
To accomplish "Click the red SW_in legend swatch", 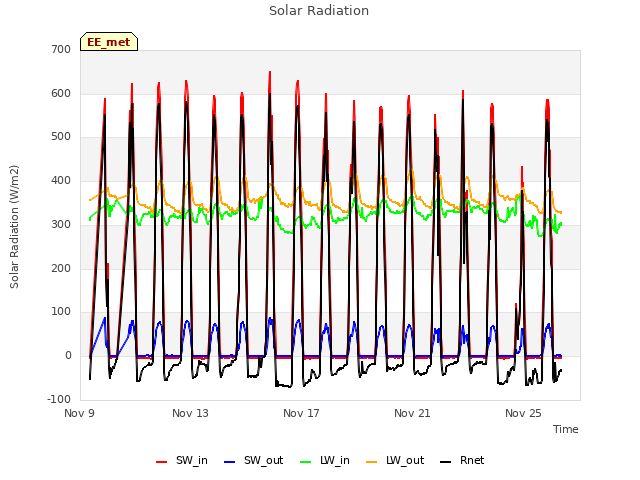I will (162, 462).
